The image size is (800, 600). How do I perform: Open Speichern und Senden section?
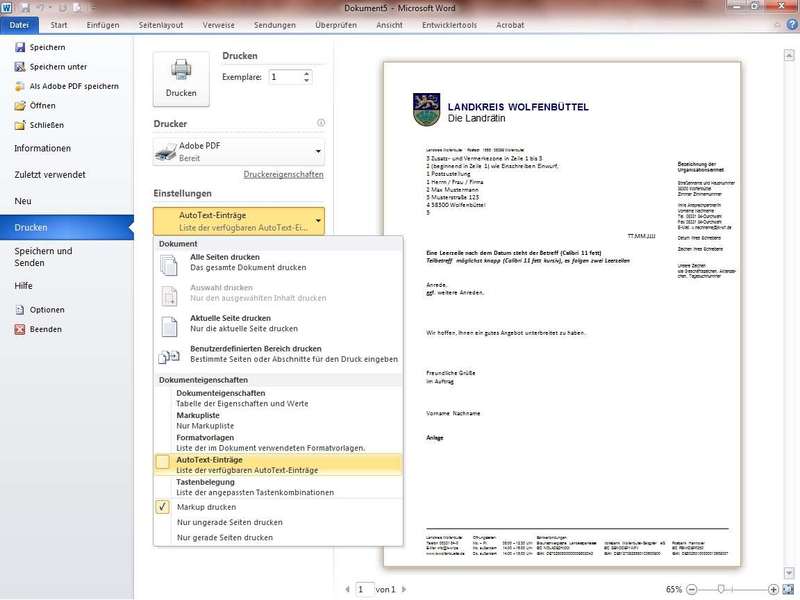coord(43,257)
